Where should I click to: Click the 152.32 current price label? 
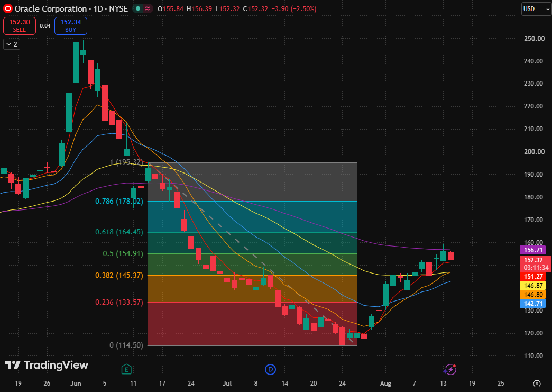533,260
